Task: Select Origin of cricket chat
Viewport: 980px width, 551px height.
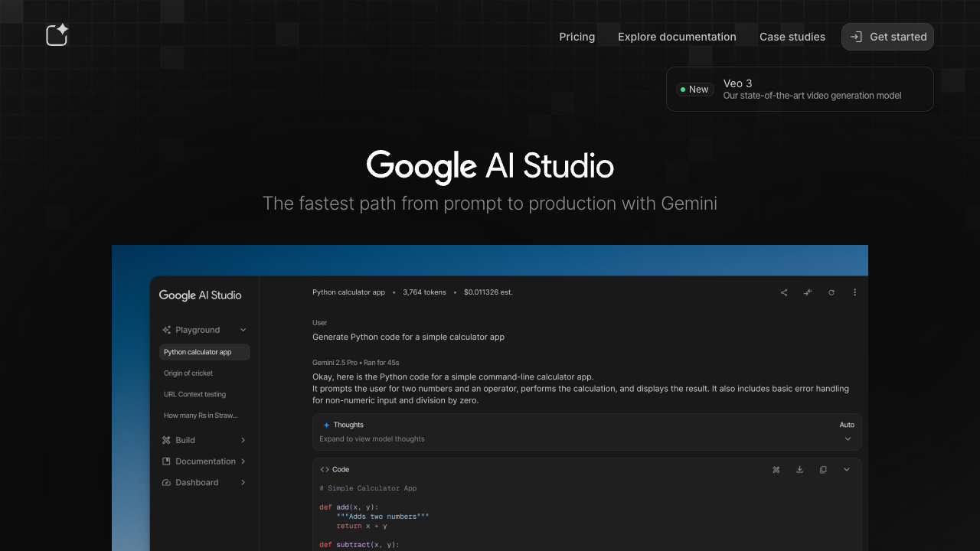Action: (188, 373)
